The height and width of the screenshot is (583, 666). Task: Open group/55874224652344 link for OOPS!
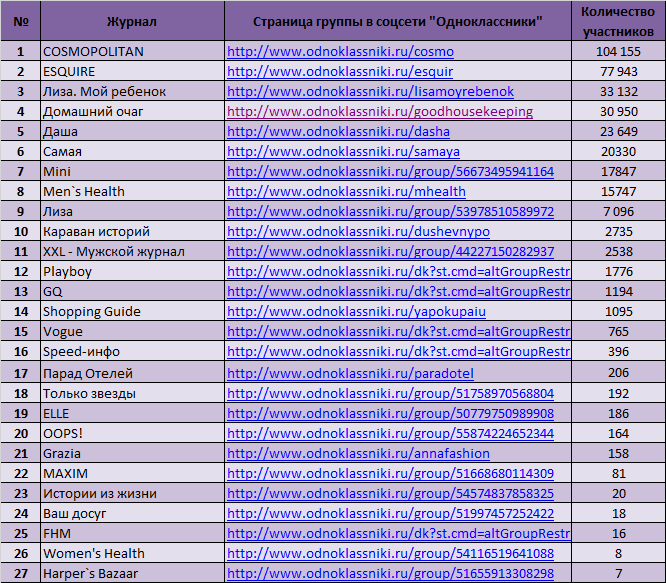(390, 433)
